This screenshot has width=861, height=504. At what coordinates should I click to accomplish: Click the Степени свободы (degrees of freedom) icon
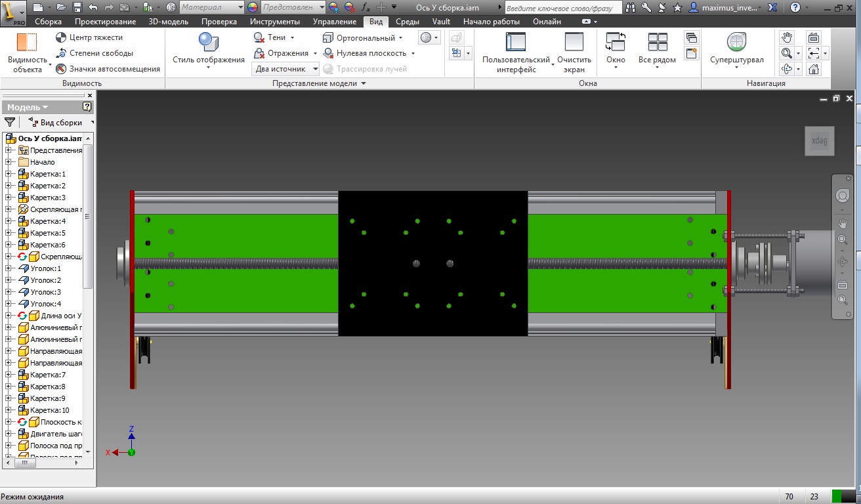click(61, 53)
